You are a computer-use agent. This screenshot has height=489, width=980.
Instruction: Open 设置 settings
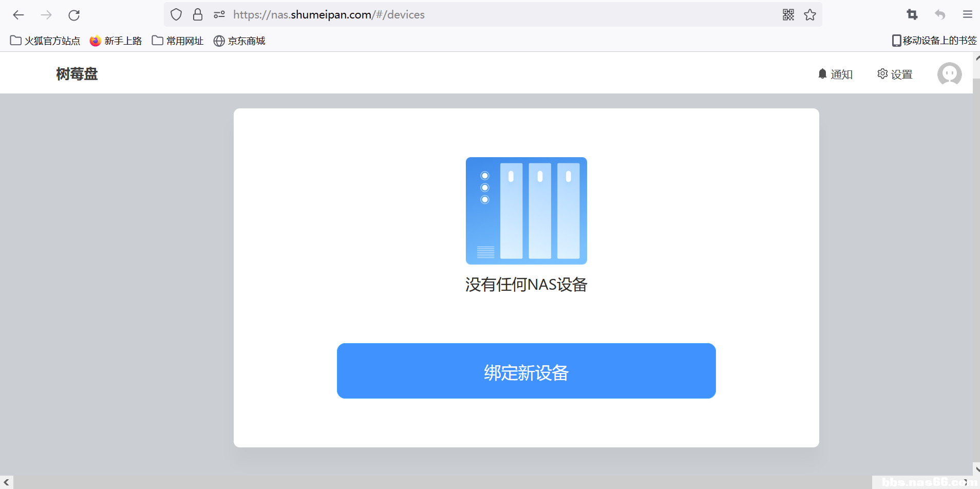click(895, 74)
